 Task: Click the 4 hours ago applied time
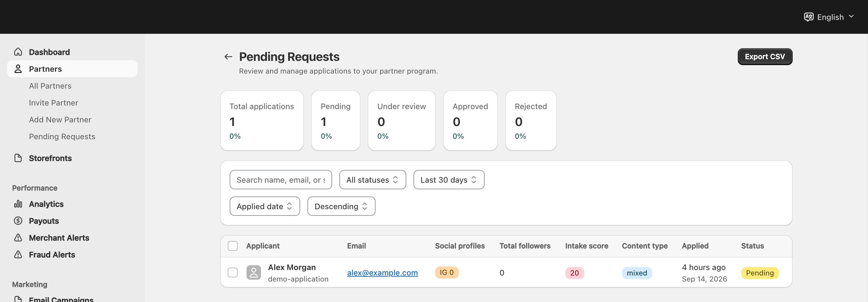pyautogui.click(x=703, y=267)
